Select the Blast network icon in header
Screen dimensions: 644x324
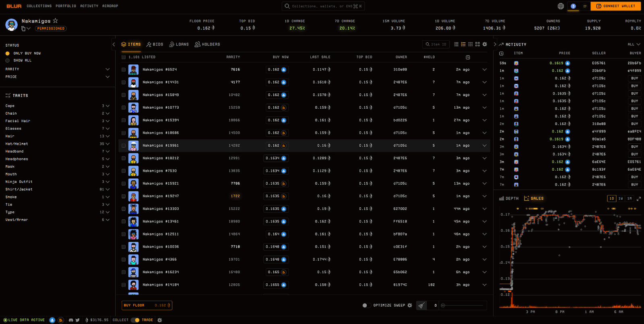[585, 6]
